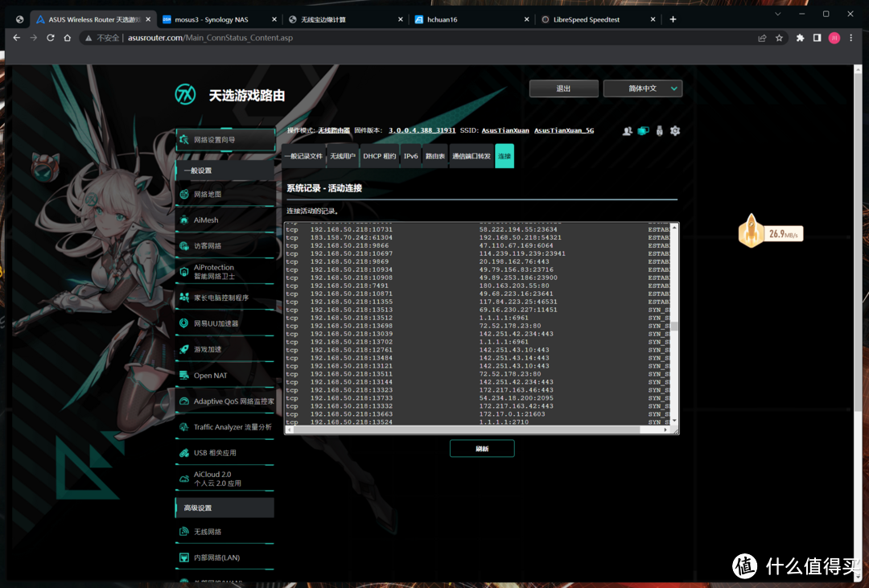Switch to Routing Table (路由表) tab
869x588 pixels.
[x=435, y=156]
